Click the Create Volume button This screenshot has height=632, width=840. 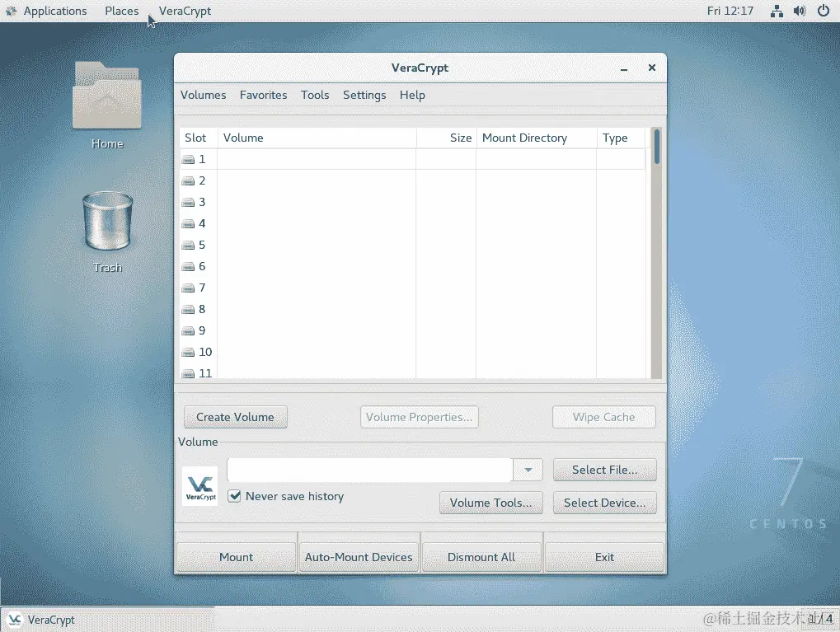click(x=235, y=417)
